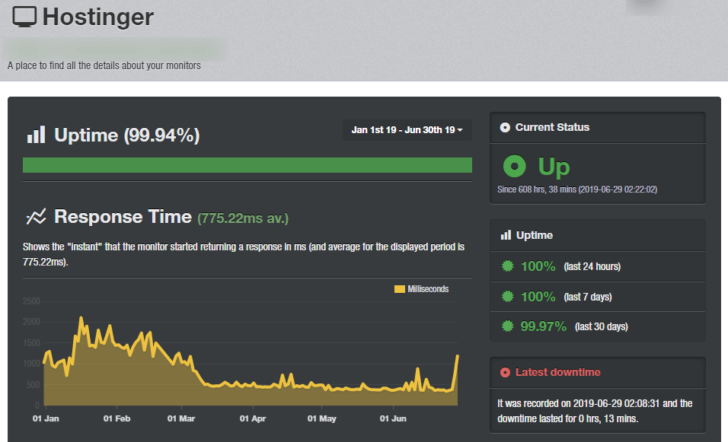Click the 775.22ms av. value
This screenshot has height=442, width=728.
click(x=243, y=218)
